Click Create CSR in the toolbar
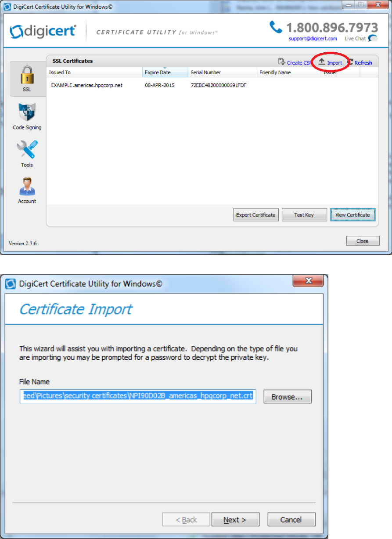Screen dimensions: 392x539 [x=295, y=62]
